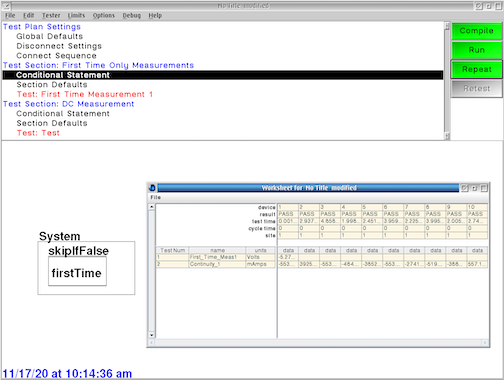Select Test: First Time Measurement 1
The height and width of the screenshot is (380, 504).
click(x=85, y=94)
